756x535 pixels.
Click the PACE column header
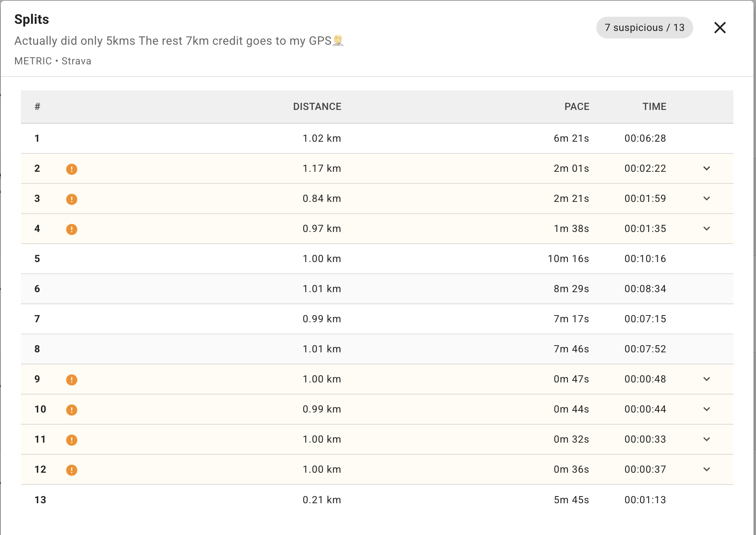tap(577, 107)
